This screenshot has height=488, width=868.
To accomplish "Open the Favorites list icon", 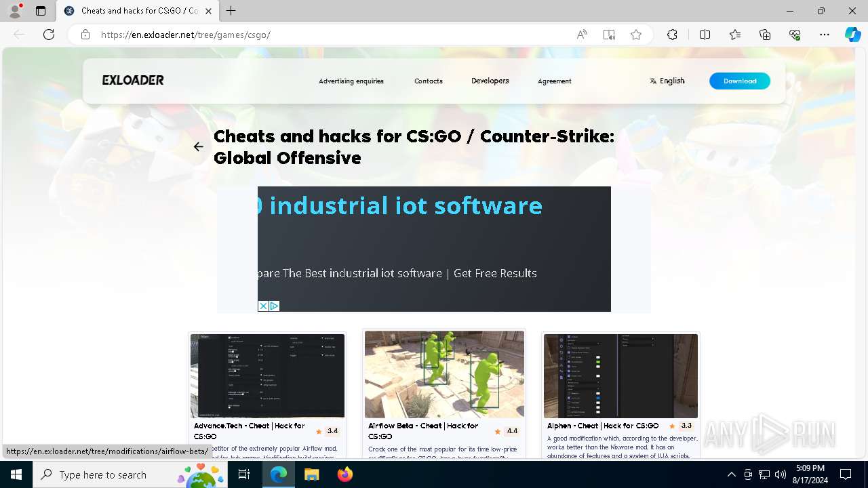I will 735,35.
